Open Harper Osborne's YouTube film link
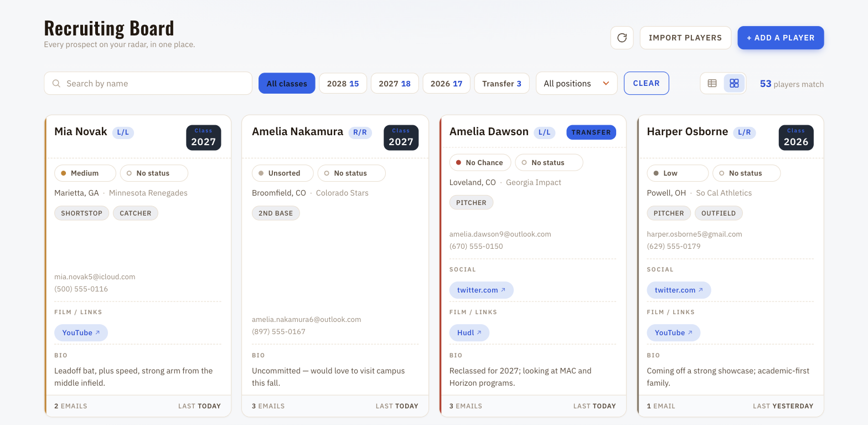The image size is (868, 425). (x=674, y=332)
